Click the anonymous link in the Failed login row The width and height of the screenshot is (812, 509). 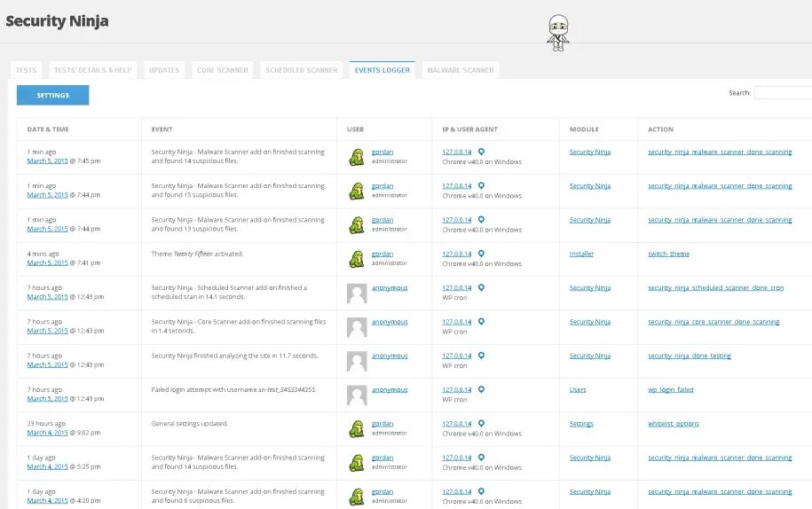click(390, 389)
